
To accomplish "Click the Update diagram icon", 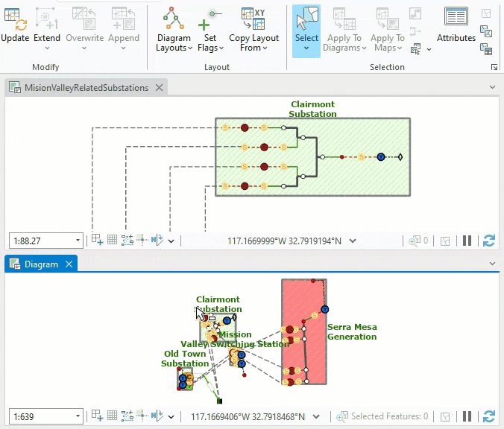I will 15,19.
